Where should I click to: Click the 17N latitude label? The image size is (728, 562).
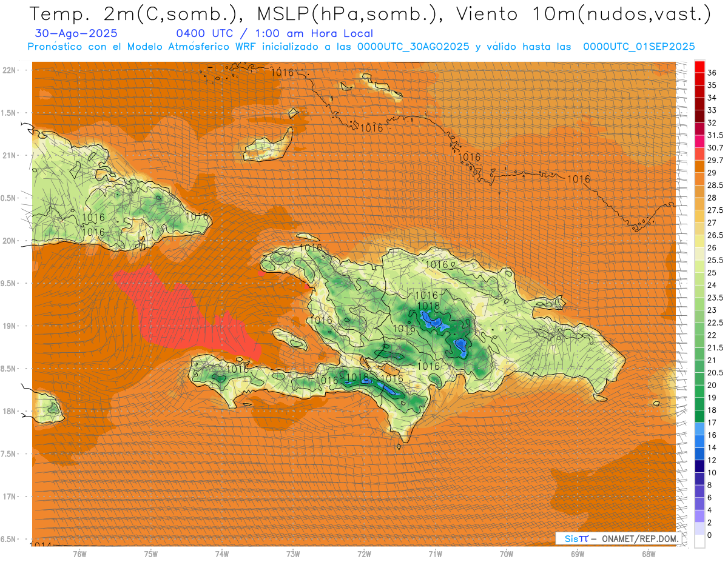[10, 497]
